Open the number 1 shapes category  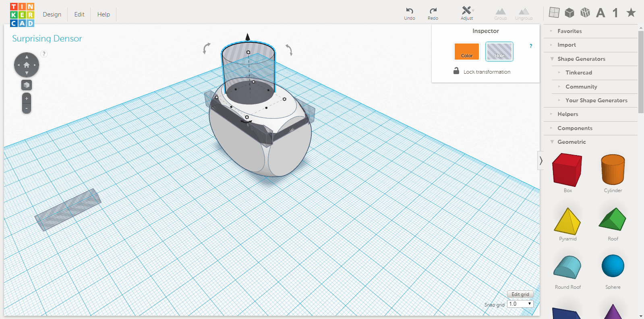615,13
